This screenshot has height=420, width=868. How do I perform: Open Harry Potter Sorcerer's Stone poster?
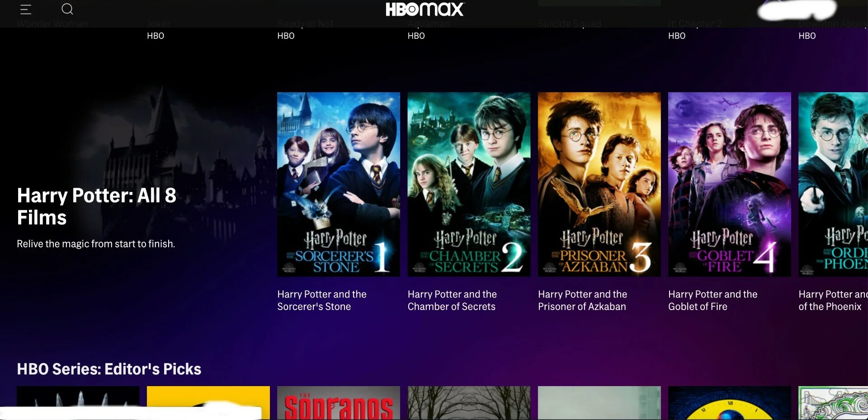click(x=339, y=184)
